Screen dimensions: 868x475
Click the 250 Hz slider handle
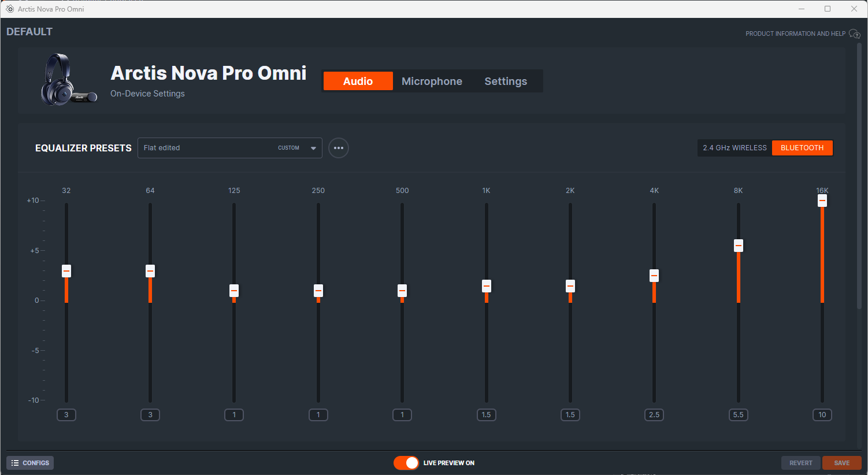pyautogui.click(x=318, y=291)
